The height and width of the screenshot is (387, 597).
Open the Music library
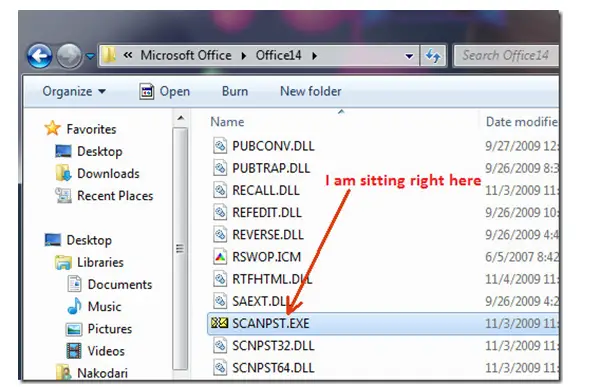point(104,307)
